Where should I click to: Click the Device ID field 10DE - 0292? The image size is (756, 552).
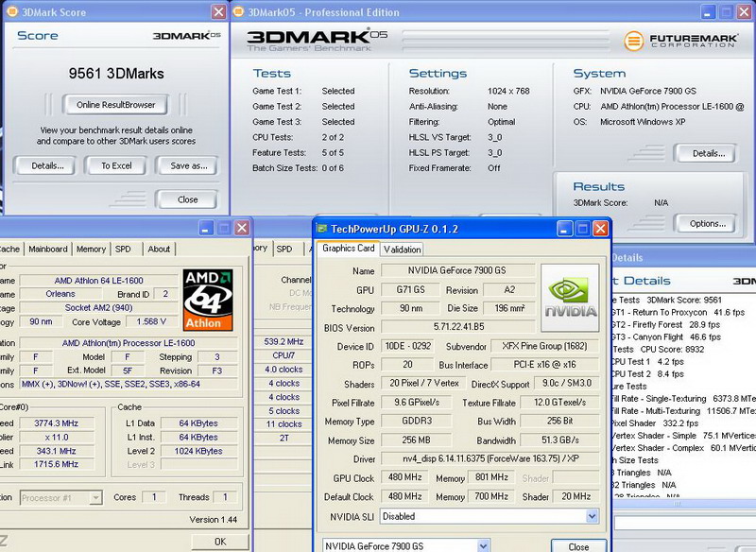click(408, 346)
